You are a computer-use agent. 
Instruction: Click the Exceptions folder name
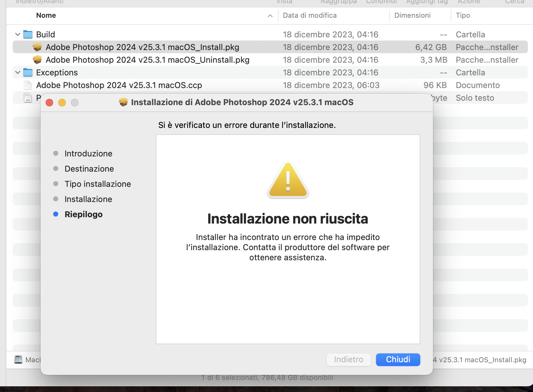point(57,73)
